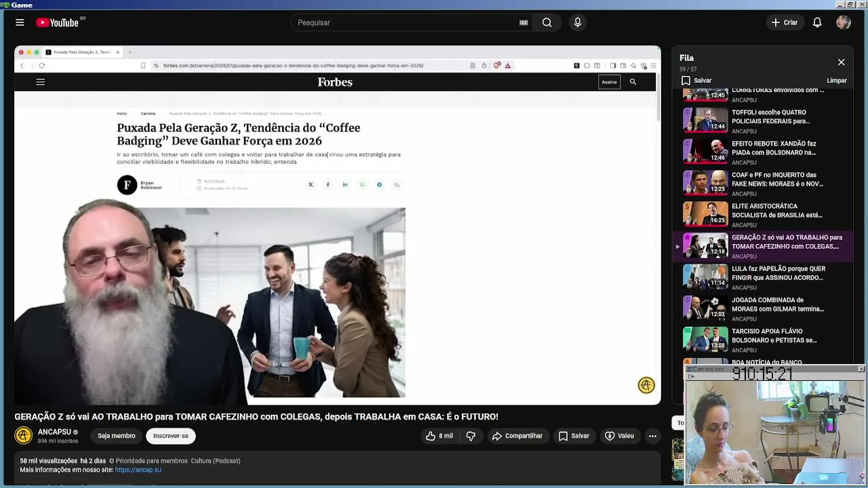Select queue item COAF e PF no INQUERITO
Viewport: 868px width, 488px height.
coord(764,183)
